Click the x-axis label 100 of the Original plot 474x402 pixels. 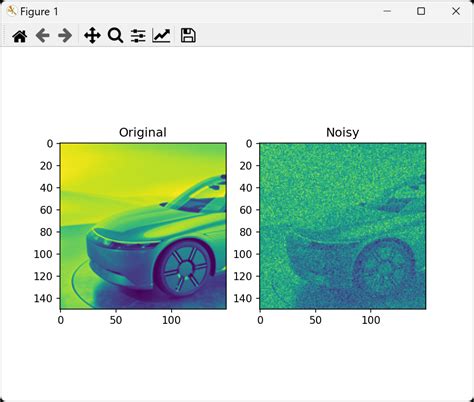tap(171, 320)
